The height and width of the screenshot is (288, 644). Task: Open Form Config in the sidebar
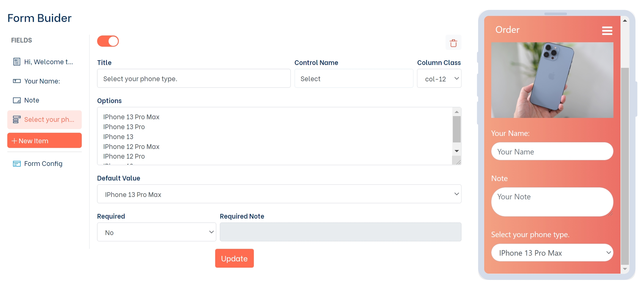pyautogui.click(x=43, y=164)
